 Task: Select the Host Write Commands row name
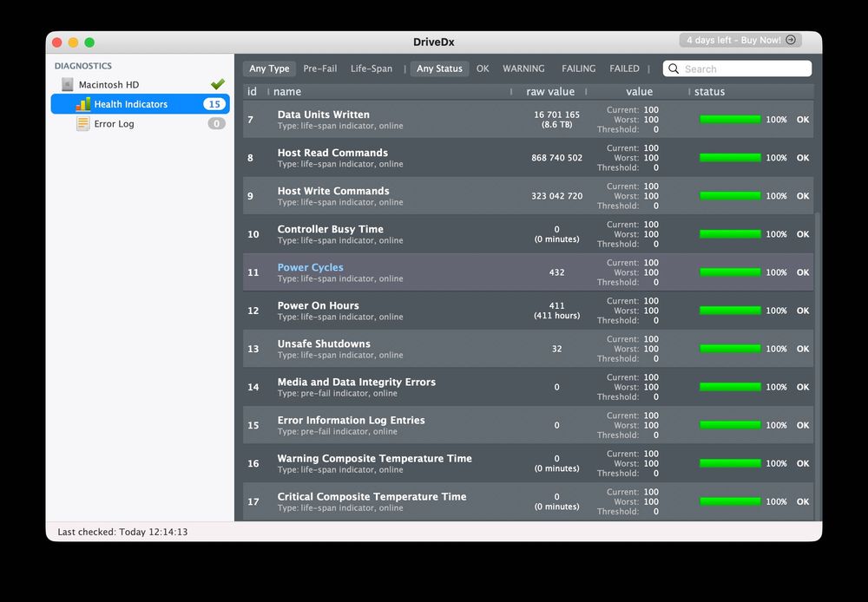333,191
